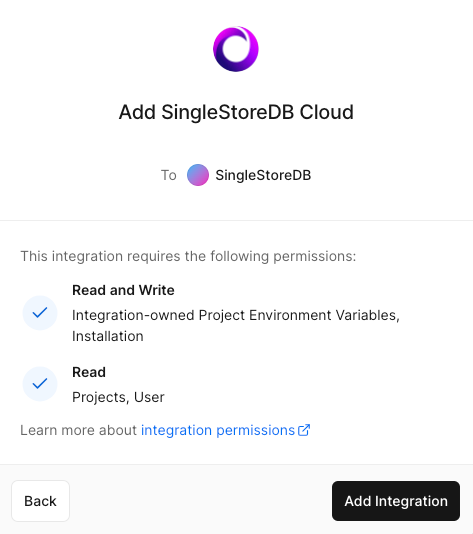Screen dimensions: 473x534
Task: Click the 'To' label before team name
Action: tap(169, 175)
